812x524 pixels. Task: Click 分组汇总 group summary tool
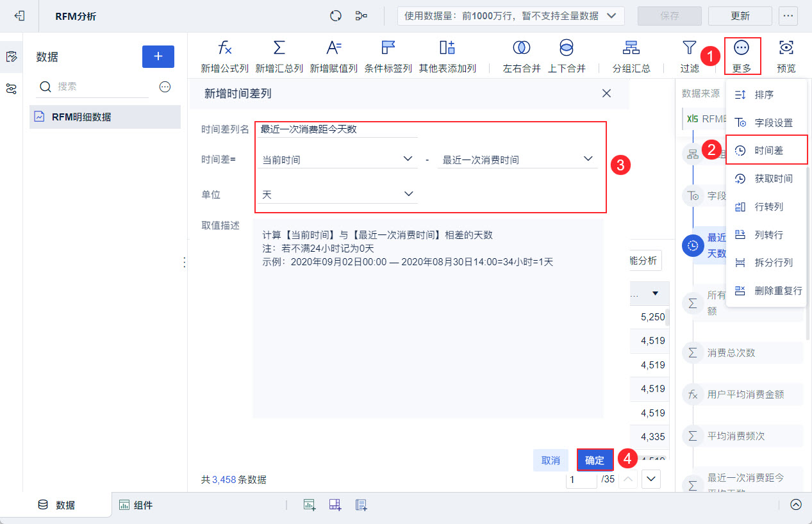631,56
